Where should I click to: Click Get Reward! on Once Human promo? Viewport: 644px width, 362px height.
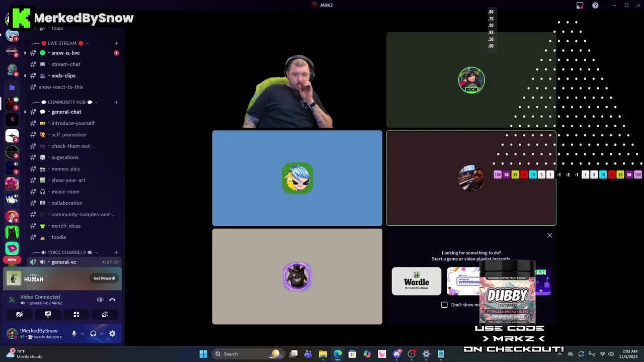pos(104,278)
